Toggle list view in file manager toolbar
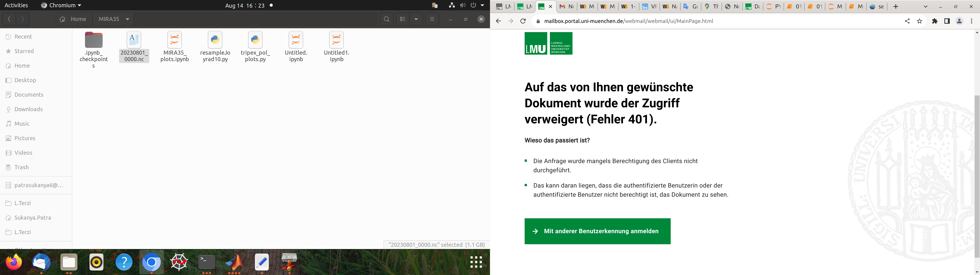 click(403, 19)
